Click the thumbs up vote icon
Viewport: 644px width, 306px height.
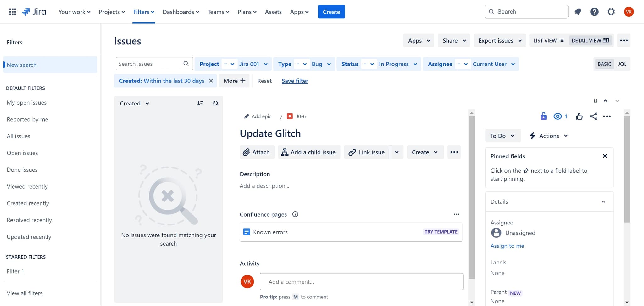coord(579,116)
